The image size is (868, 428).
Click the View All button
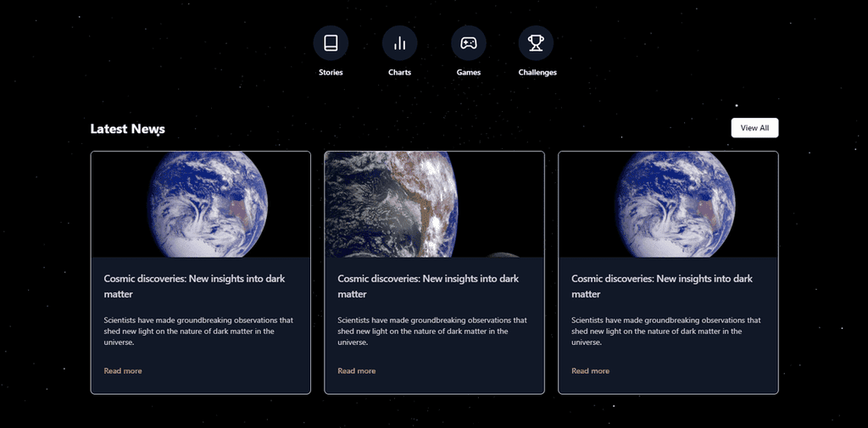click(x=754, y=128)
